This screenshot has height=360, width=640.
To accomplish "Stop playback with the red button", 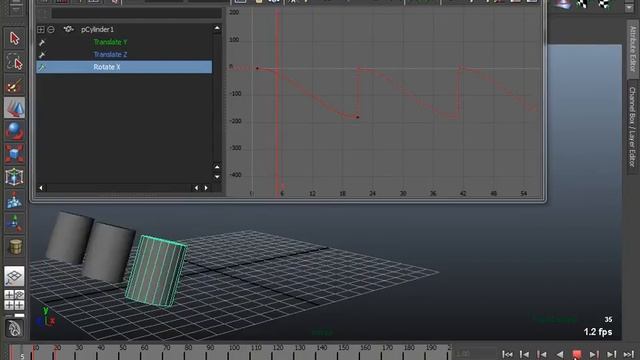I will [x=577, y=354].
